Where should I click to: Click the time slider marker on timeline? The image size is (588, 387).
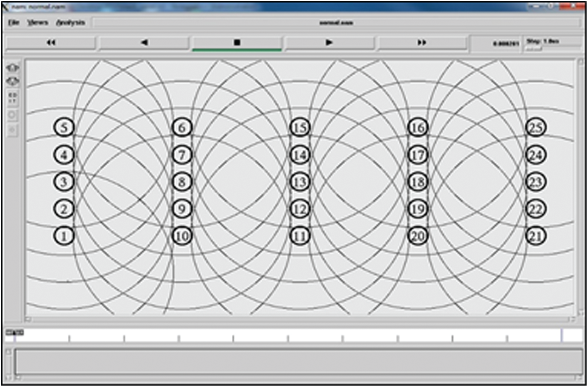(14, 333)
